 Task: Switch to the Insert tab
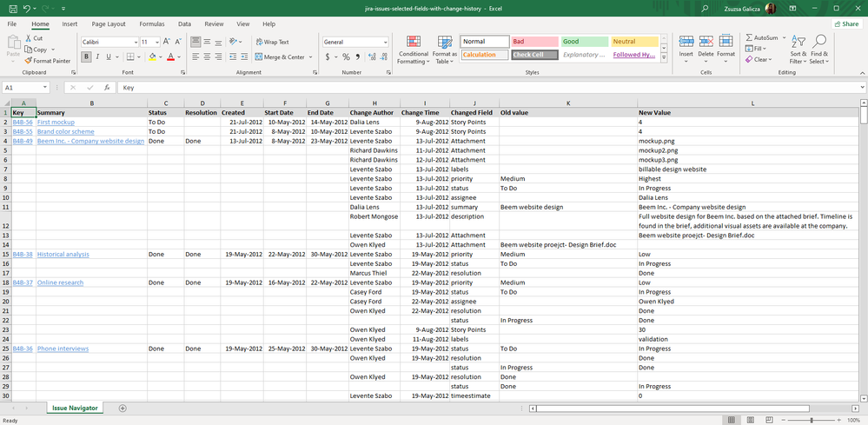70,24
